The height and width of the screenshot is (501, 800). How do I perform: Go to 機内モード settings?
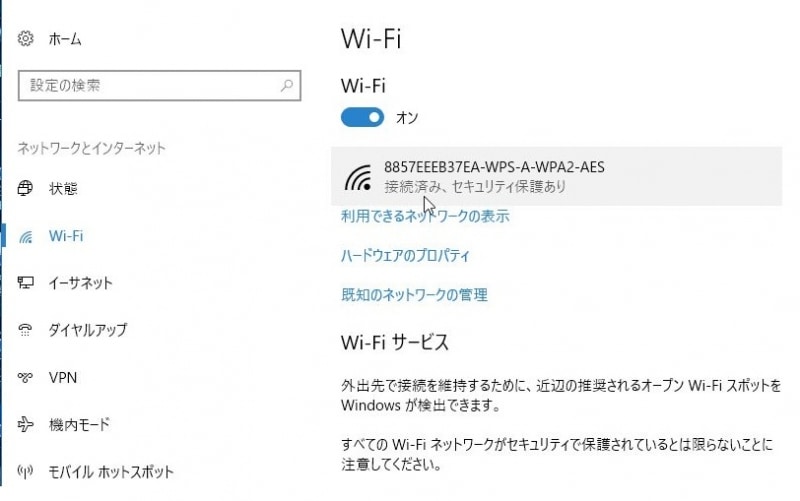click(x=79, y=424)
